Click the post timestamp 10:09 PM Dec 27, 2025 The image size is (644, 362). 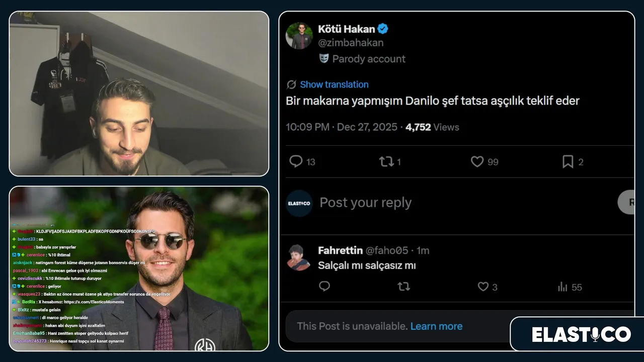tap(342, 127)
